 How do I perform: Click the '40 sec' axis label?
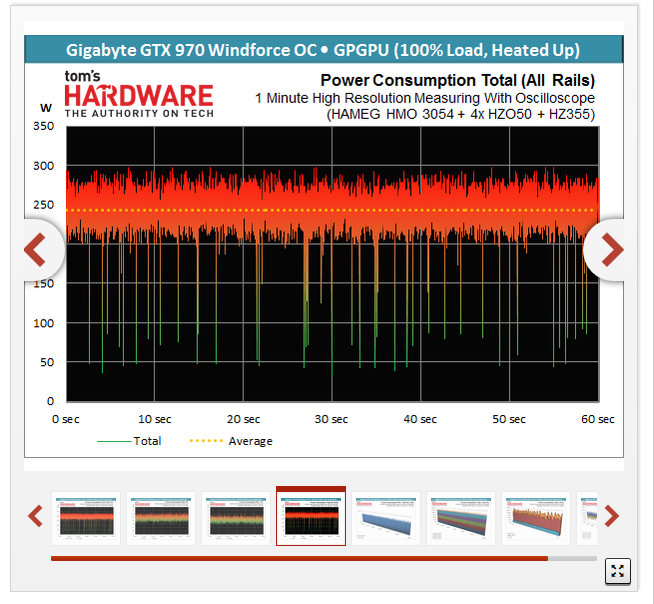(420, 419)
